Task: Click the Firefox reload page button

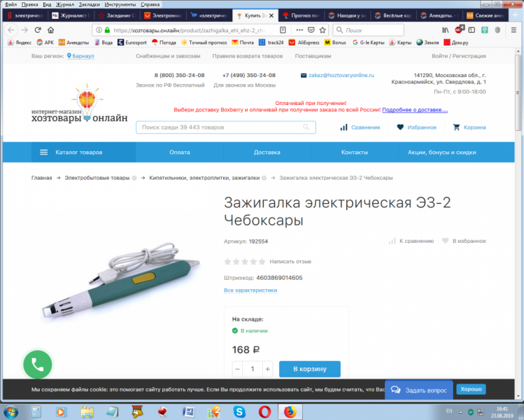Action: 37,30
